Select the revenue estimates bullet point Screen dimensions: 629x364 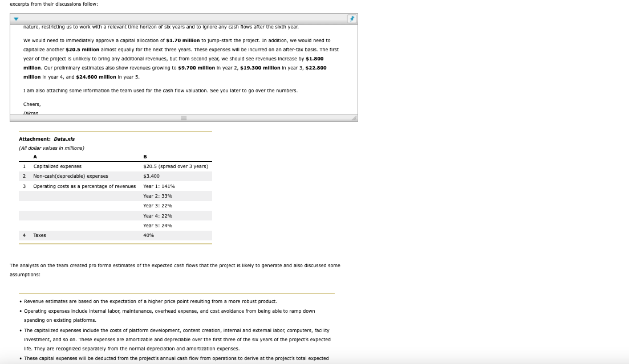pyautogui.click(x=150, y=301)
